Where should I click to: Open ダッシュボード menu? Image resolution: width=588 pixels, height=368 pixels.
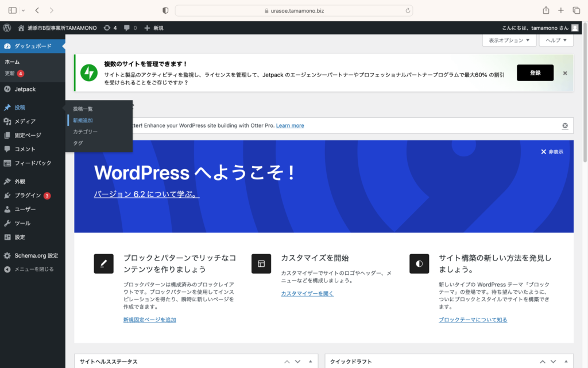point(33,46)
